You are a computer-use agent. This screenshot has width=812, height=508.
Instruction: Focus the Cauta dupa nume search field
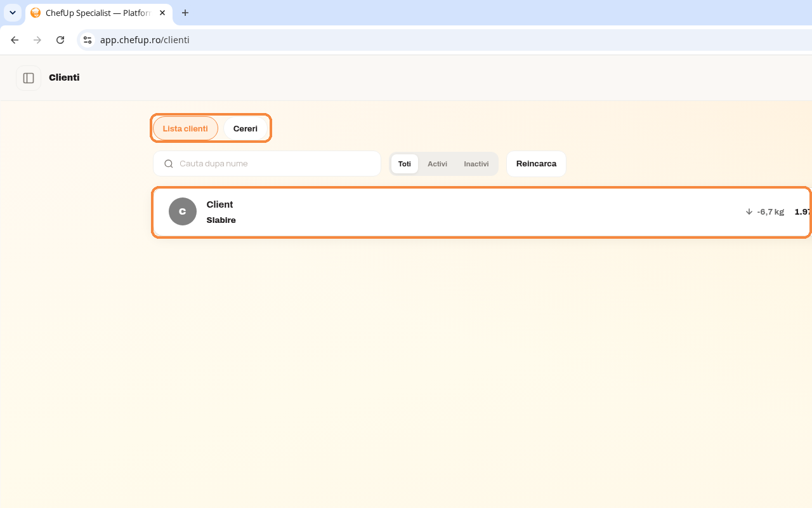click(267, 164)
